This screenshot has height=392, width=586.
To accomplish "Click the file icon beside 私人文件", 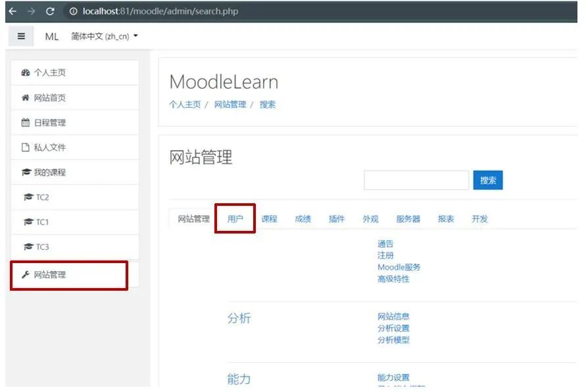I will (x=25, y=147).
